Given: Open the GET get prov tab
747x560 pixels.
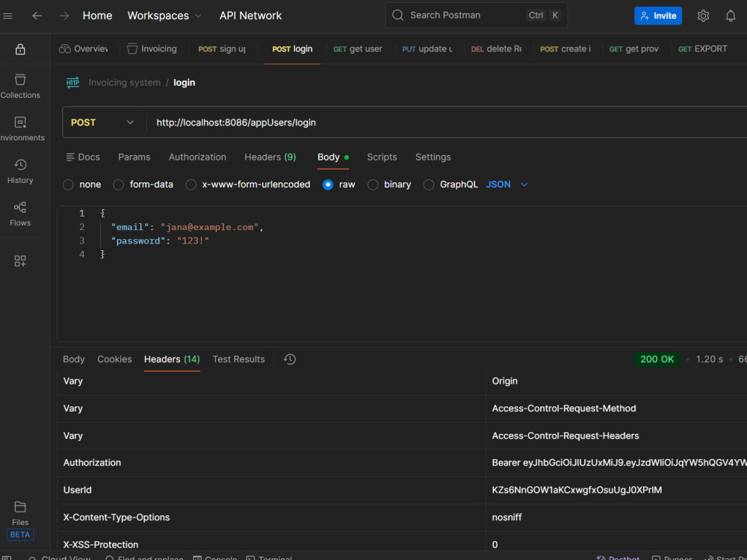Looking at the screenshot, I should point(633,49).
